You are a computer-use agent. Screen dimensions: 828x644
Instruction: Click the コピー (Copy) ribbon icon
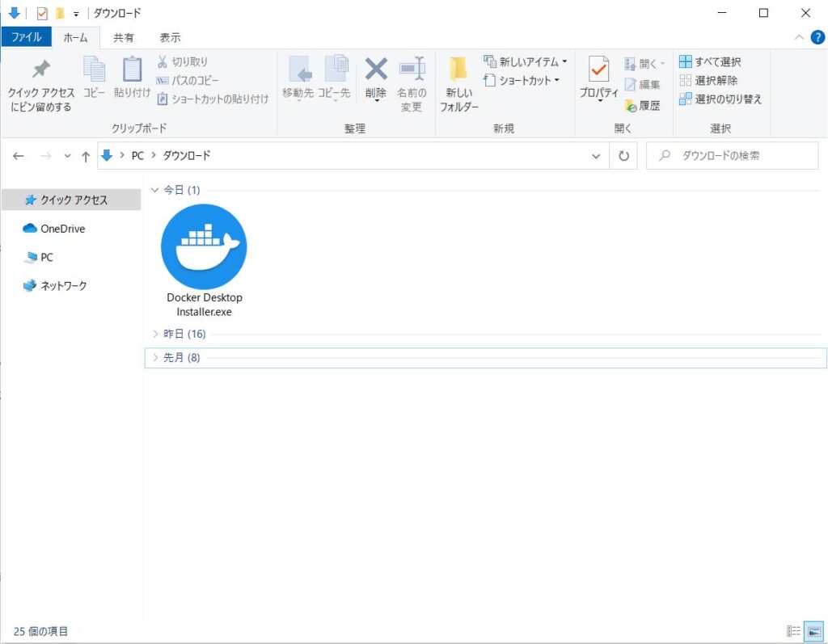click(x=94, y=78)
